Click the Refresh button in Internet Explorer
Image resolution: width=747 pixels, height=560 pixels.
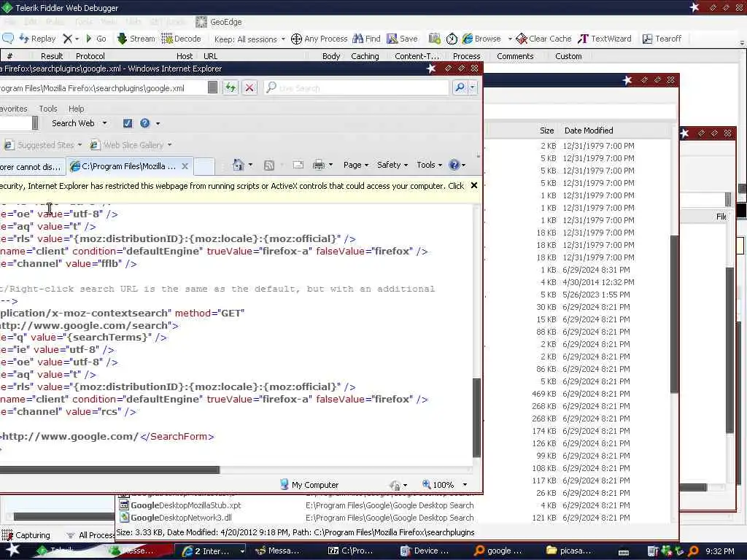231,87
